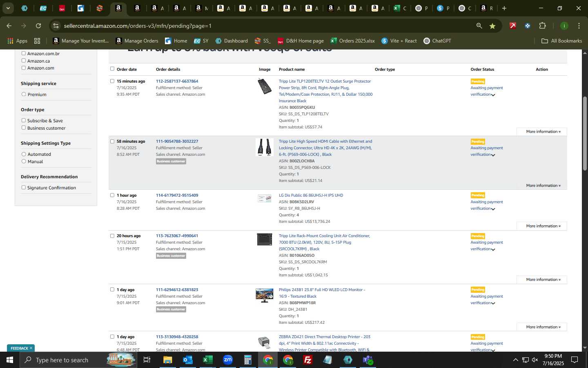The width and height of the screenshot is (588, 368).
Task: Show hidden system tray icons chevron
Action: click(515, 360)
